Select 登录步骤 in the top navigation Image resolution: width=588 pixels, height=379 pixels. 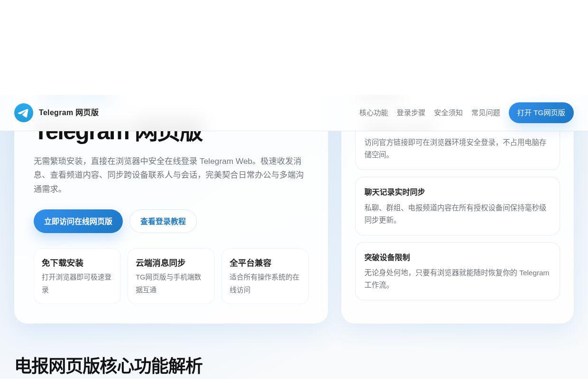(x=411, y=113)
